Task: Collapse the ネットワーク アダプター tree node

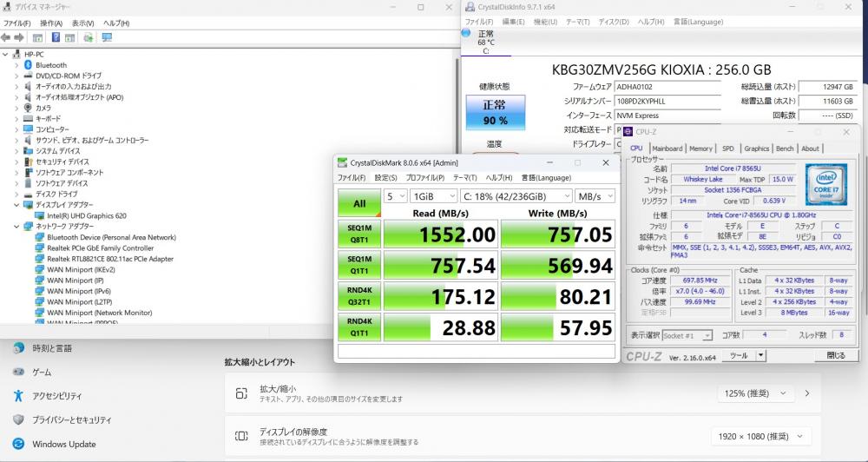Action: coord(16,226)
